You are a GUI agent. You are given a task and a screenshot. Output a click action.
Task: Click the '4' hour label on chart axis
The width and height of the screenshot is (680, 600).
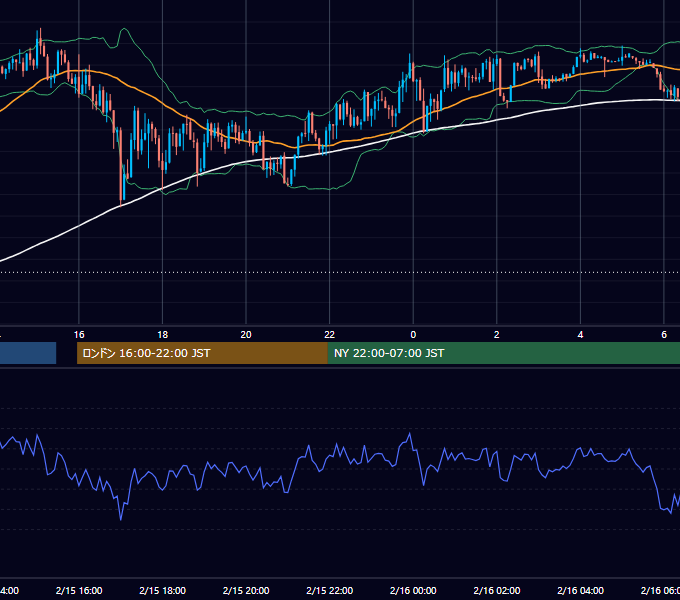pos(580,335)
